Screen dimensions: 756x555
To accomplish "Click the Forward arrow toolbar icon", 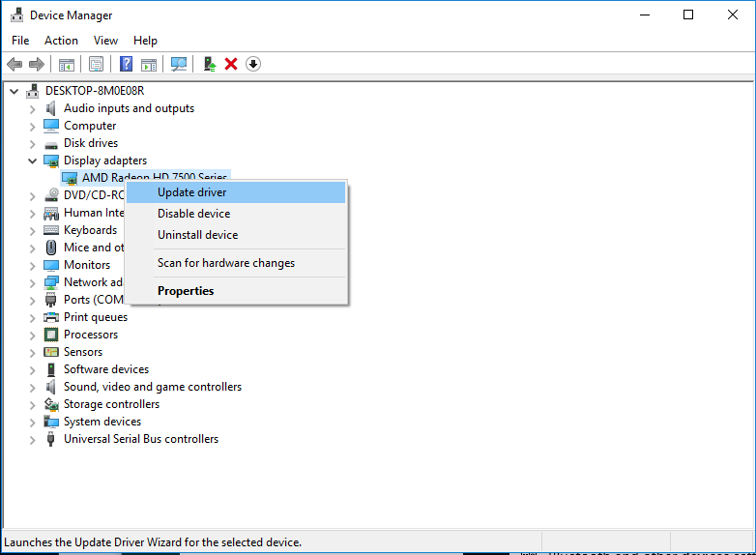I will pos(37,64).
